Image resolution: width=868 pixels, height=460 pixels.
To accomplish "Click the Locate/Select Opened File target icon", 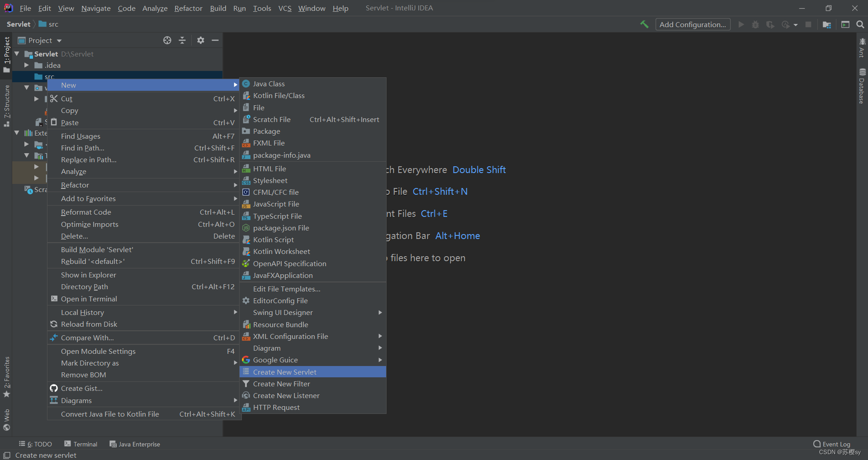I will (167, 40).
